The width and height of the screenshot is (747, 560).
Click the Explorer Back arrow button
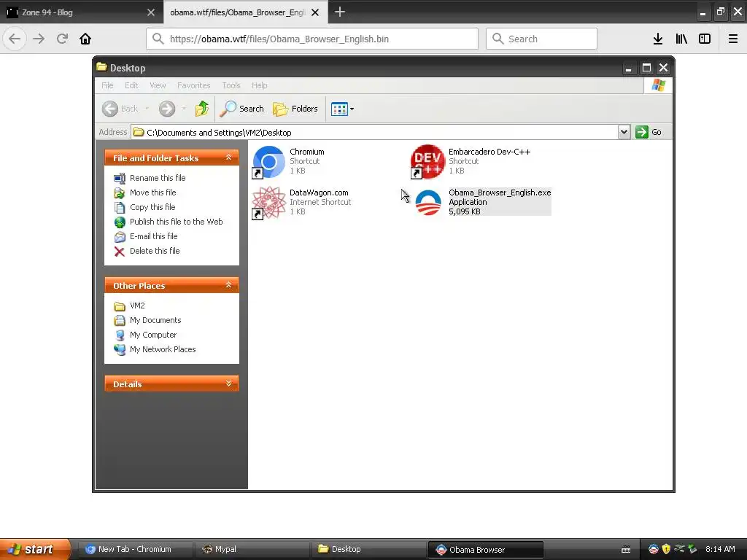(x=110, y=109)
